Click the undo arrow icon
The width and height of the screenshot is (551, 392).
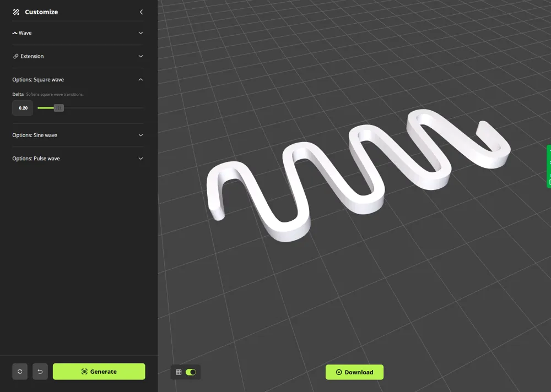40,371
